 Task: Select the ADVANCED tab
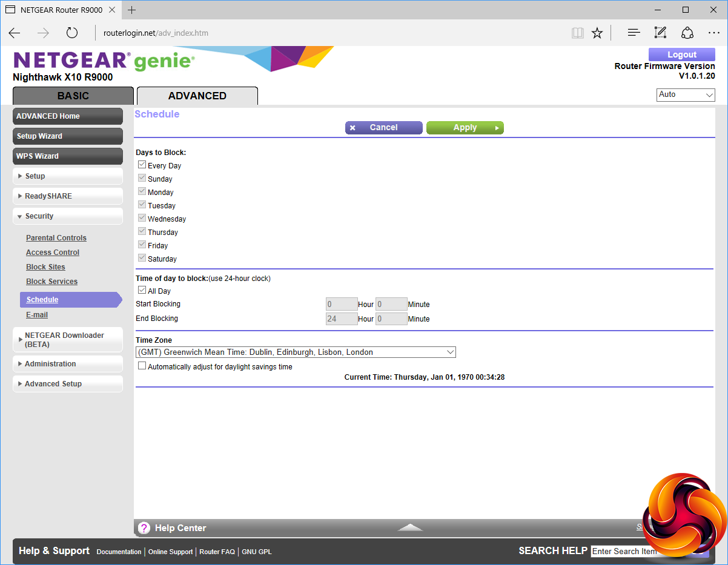tap(197, 96)
